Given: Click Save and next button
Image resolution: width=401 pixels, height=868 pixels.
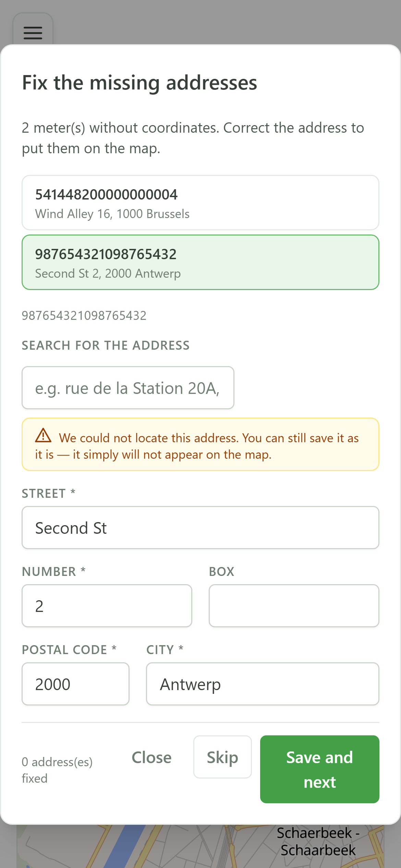Looking at the screenshot, I should pos(320,769).
